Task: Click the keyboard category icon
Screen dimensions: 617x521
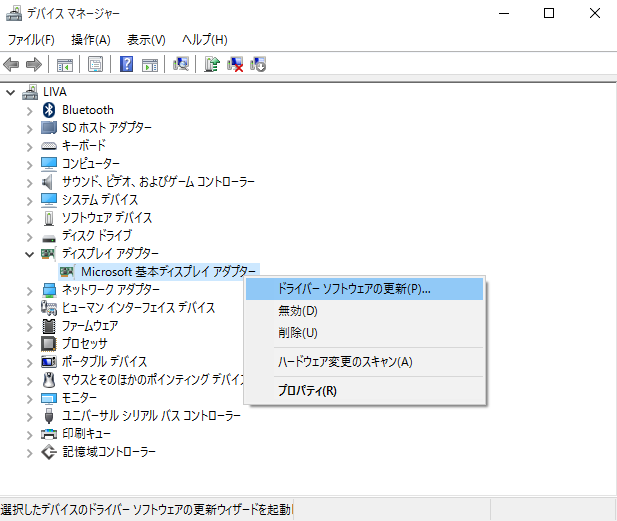Action: (49, 146)
